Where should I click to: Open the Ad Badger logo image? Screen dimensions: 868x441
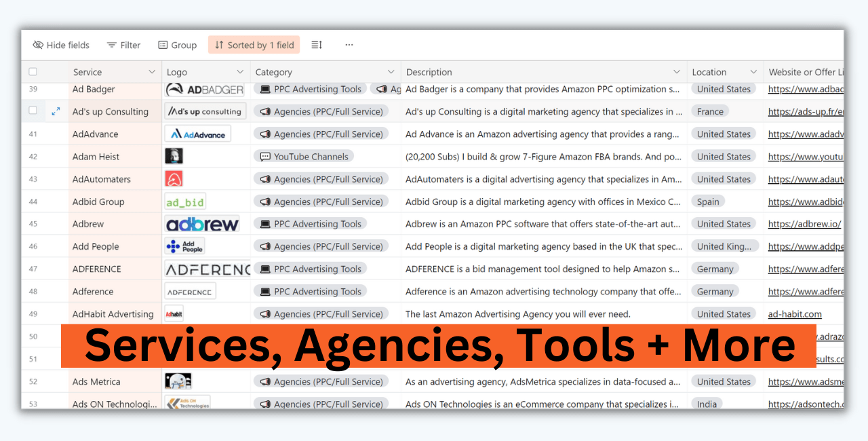204,89
